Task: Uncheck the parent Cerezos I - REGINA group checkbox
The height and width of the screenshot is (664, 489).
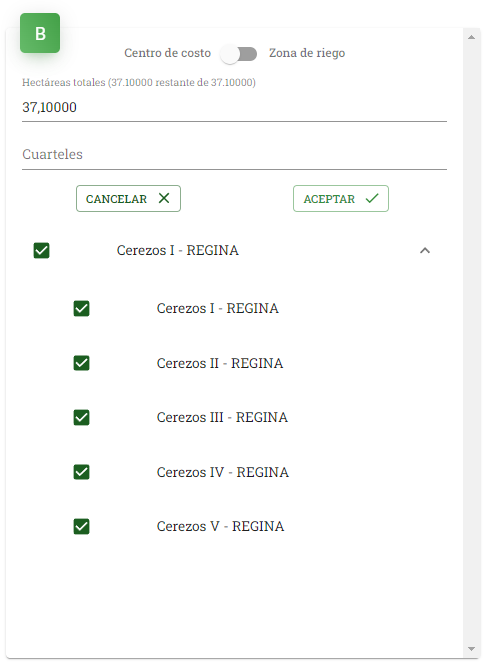Action: 41,250
